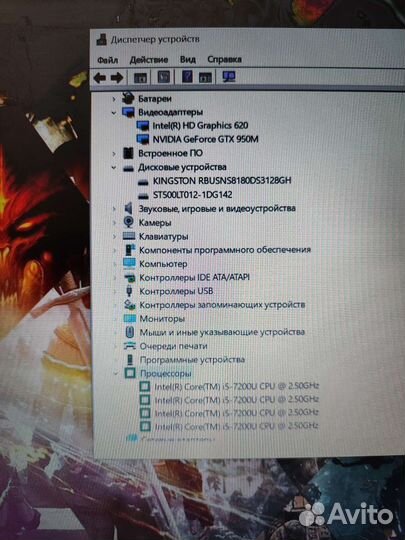Select KINGSTON RBUSNS8180DS3128GH disk drive
The height and width of the screenshot is (540, 405).
pyautogui.click(x=222, y=181)
